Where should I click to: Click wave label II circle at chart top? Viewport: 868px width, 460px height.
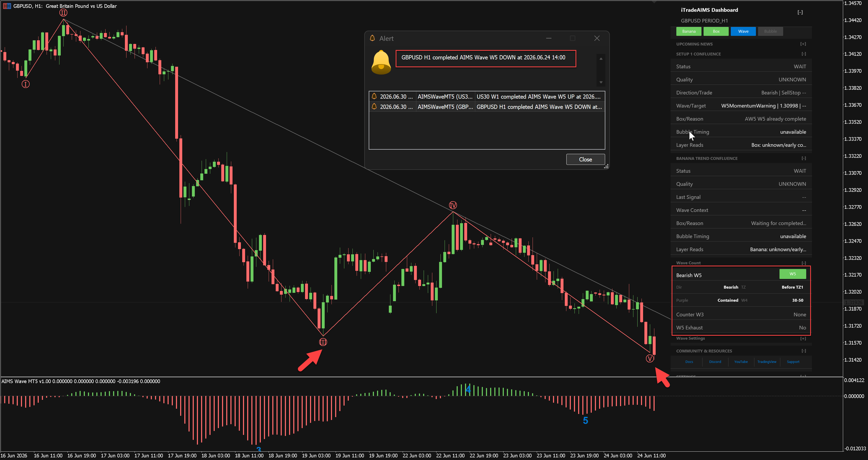(63, 13)
